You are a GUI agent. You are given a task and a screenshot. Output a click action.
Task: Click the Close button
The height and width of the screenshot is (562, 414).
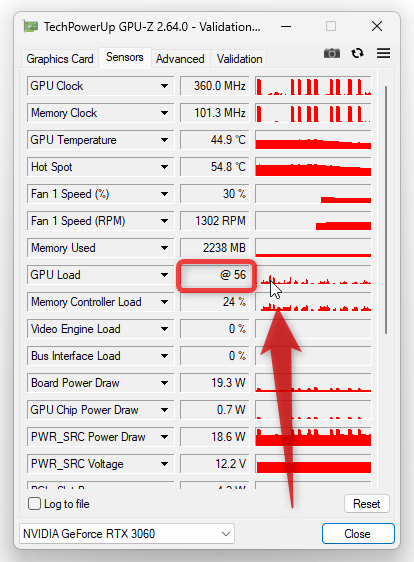(358, 534)
